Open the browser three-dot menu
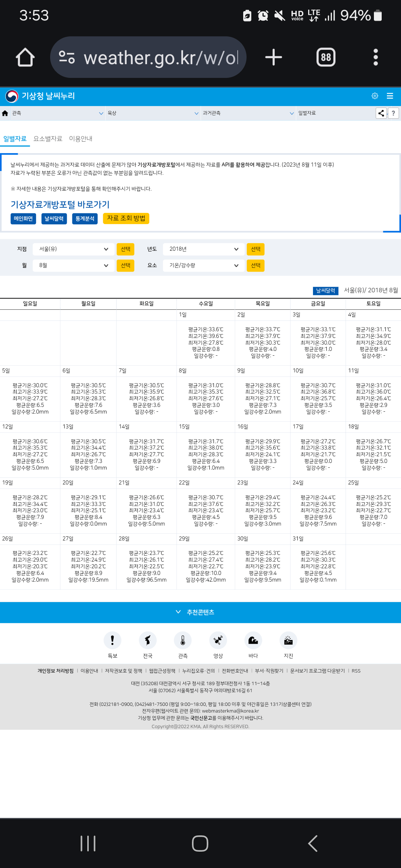The height and width of the screenshot is (868, 401). tap(375, 57)
